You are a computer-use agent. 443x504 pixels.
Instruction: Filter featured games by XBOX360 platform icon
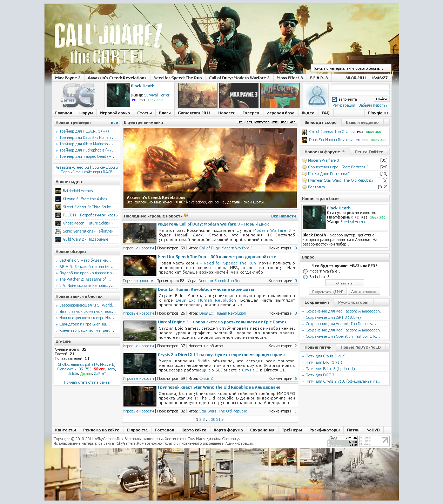262,122
